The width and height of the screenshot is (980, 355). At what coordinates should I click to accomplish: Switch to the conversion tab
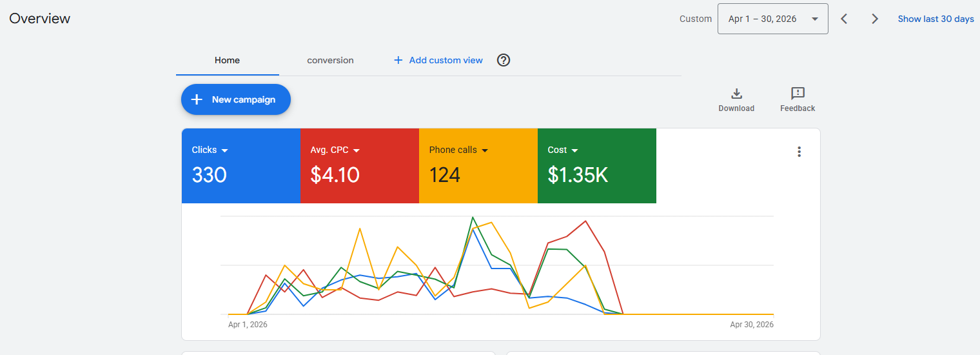point(330,60)
